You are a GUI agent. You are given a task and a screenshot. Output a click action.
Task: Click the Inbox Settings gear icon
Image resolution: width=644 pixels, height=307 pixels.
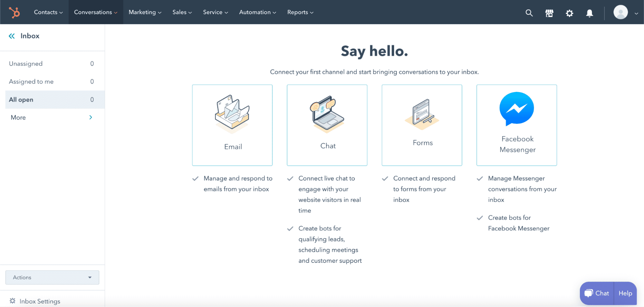point(13,301)
